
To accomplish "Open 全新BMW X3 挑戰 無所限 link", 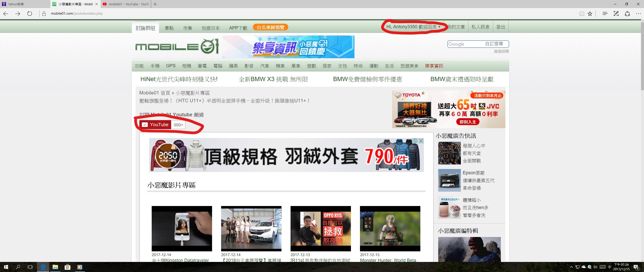I will point(273,79).
